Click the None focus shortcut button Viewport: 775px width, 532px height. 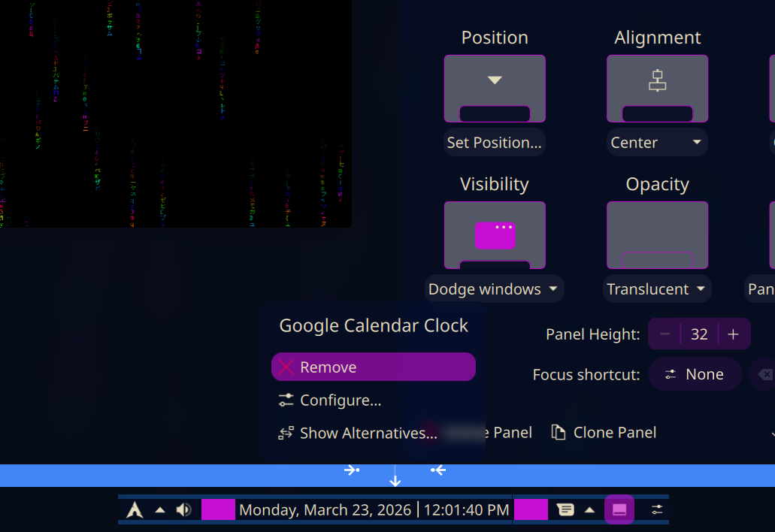[695, 374]
